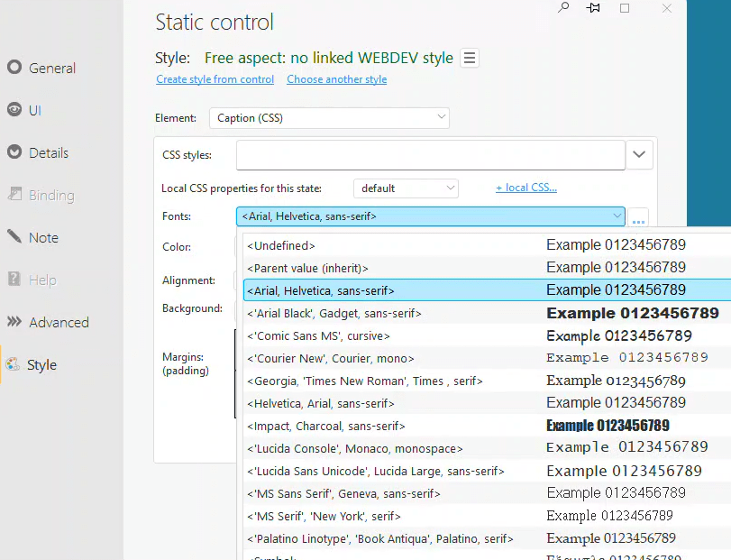Screen dimensions: 731x560
Task: Click the pin window icon
Action: (x=593, y=8)
